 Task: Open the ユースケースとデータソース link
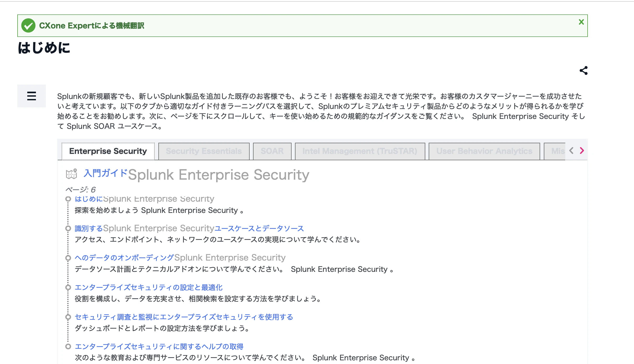[x=189, y=228]
